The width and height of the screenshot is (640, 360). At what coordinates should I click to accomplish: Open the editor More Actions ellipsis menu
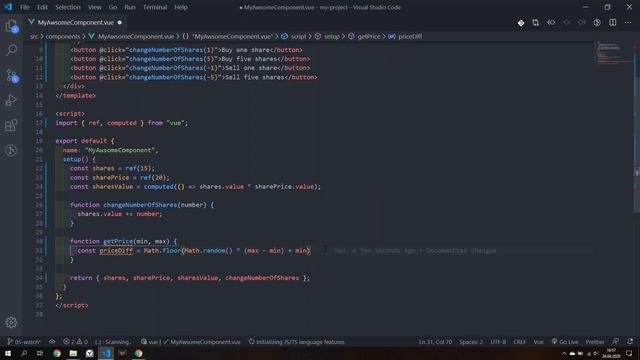point(628,23)
